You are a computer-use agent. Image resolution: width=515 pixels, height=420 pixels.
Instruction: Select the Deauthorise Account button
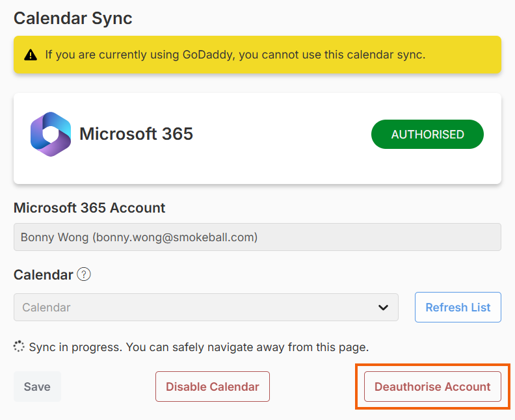432,387
